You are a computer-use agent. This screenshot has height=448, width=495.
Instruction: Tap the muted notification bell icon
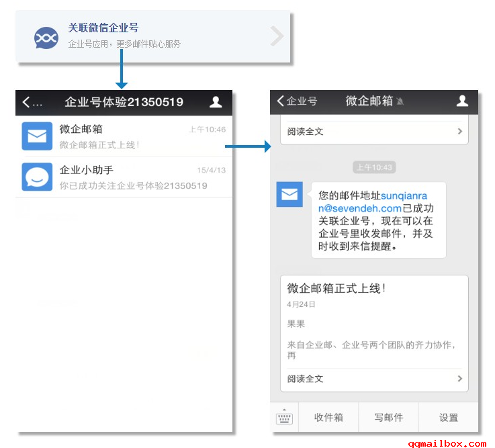coord(400,101)
